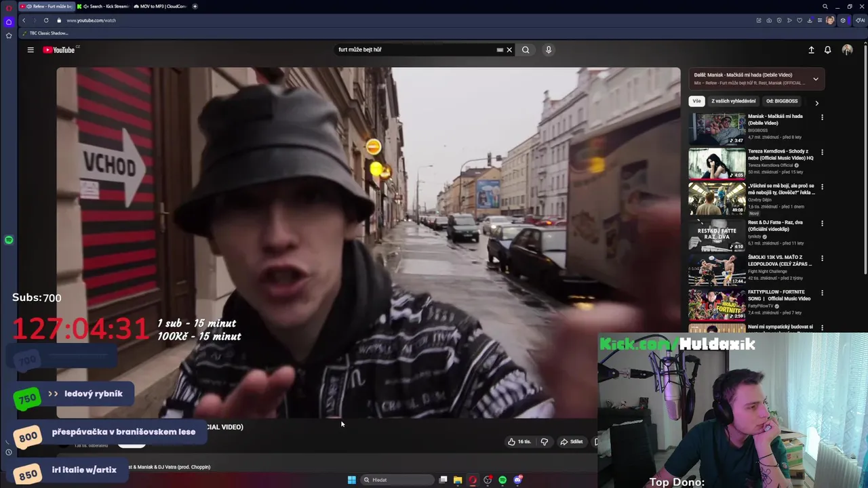This screenshot has width=868, height=488.
Task: Open Spotify from the taskbar
Action: pos(502,480)
